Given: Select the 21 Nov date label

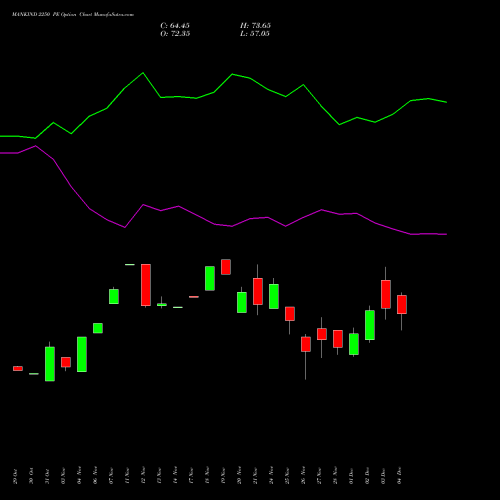Looking at the screenshot, I should (x=255, y=476).
